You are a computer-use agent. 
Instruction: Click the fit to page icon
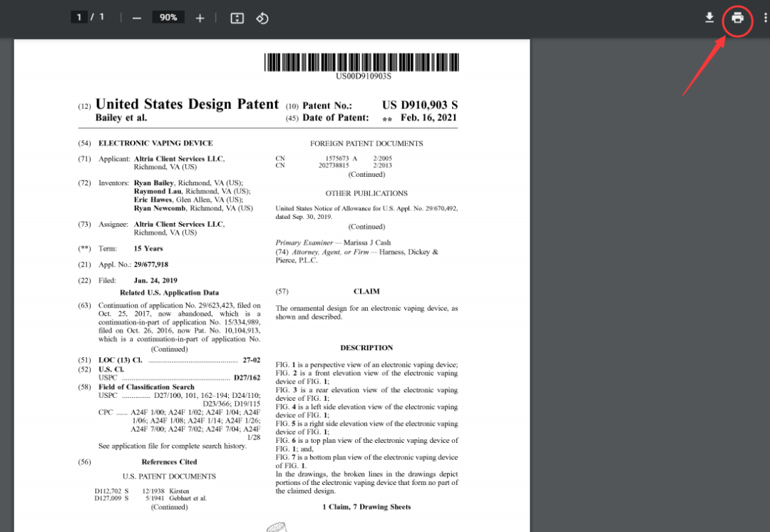pos(237,18)
